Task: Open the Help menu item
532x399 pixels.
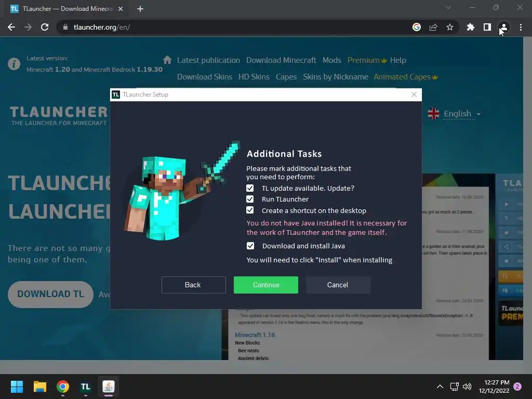Action: [x=398, y=60]
